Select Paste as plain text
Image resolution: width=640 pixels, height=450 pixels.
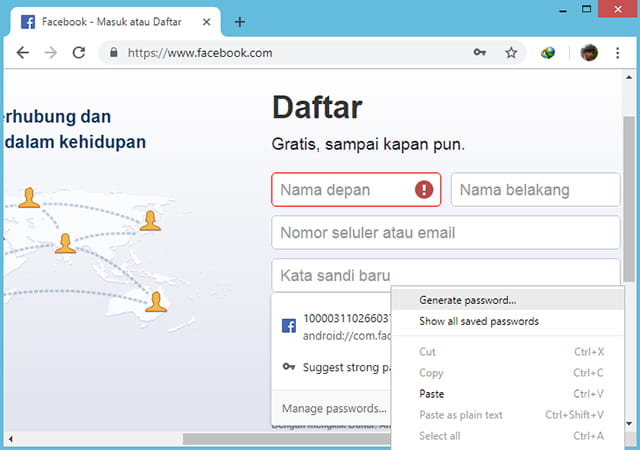(x=507, y=415)
